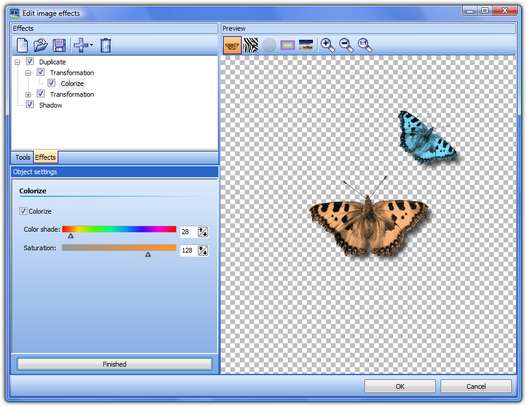Select the zebra stripe preview background icon
The height and width of the screenshot is (407, 527).
pyautogui.click(x=250, y=45)
